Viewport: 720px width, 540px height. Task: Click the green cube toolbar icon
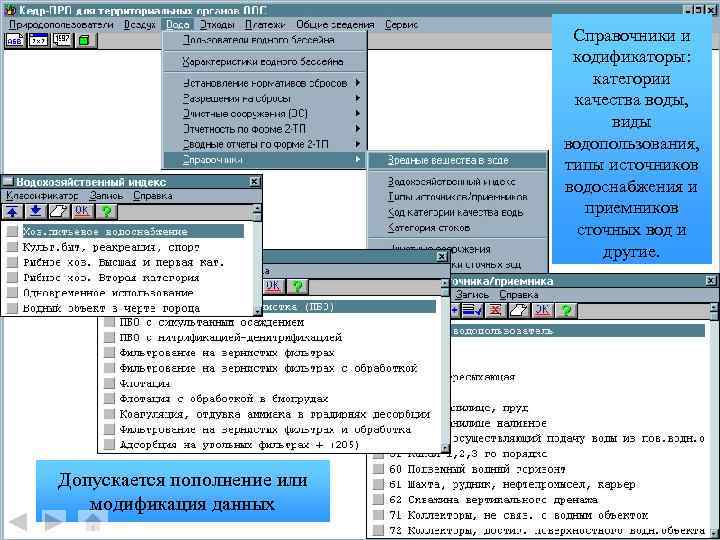[x=85, y=40]
